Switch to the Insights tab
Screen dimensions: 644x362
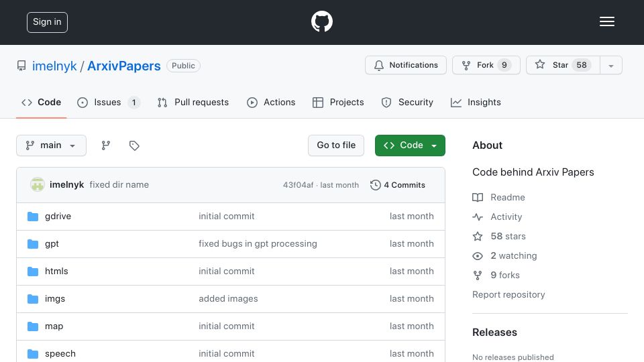(x=476, y=102)
